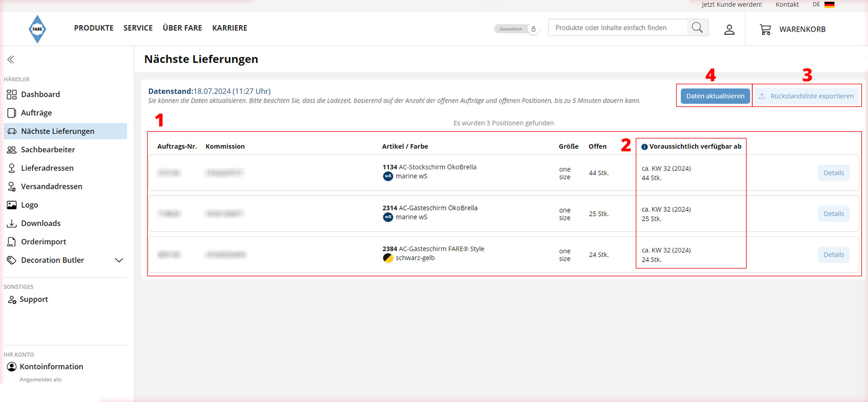Click the schwarz-gelb color swatch
Image resolution: width=868 pixels, height=402 pixels.
click(388, 258)
